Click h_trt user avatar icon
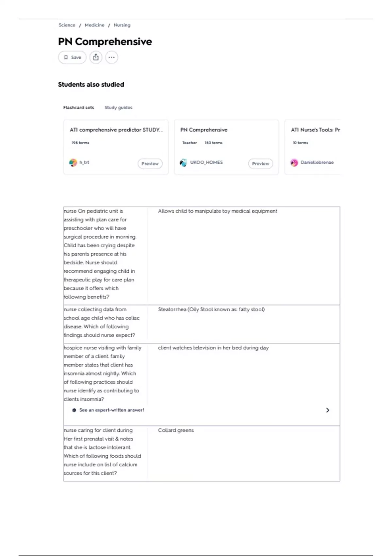392x556 pixels. click(x=73, y=163)
